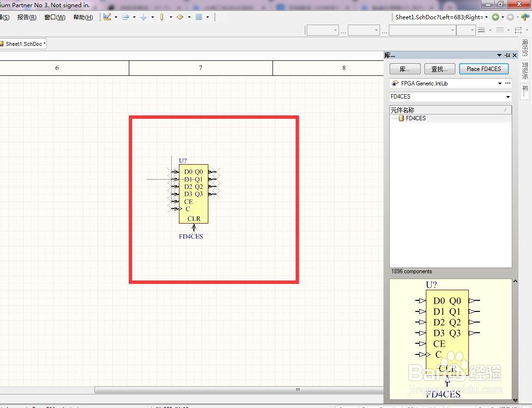The width and height of the screenshot is (532, 408).
Task: Open the 帮助(H) menu
Action: pos(83,17)
